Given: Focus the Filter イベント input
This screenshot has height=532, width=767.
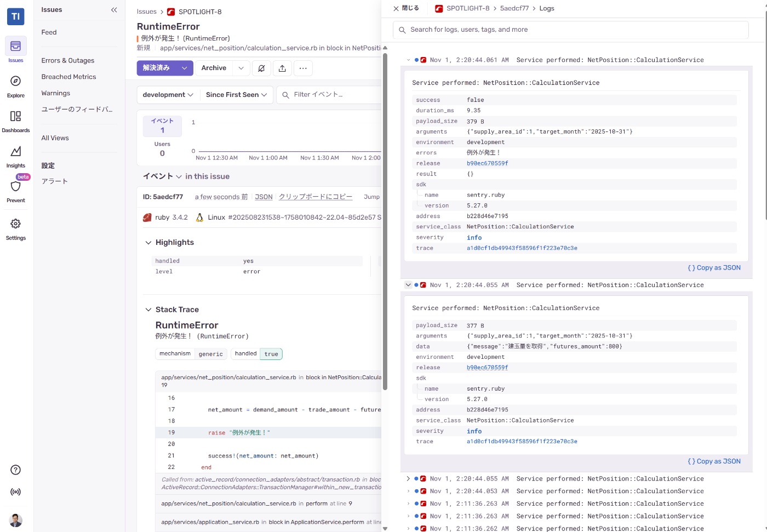Looking at the screenshot, I should pos(329,95).
